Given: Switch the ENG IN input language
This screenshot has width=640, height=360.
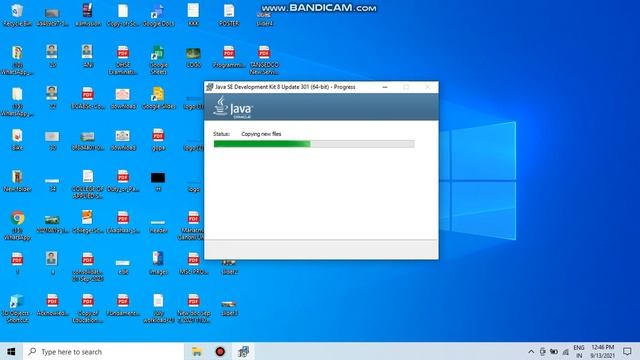Looking at the screenshot, I should (579, 351).
